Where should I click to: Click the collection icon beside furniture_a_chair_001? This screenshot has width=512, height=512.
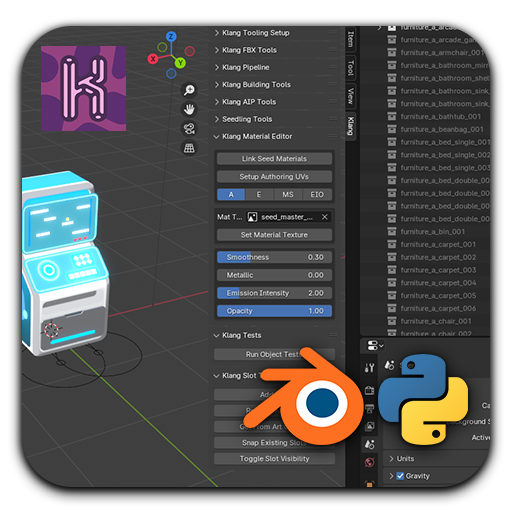[x=392, y=321]
